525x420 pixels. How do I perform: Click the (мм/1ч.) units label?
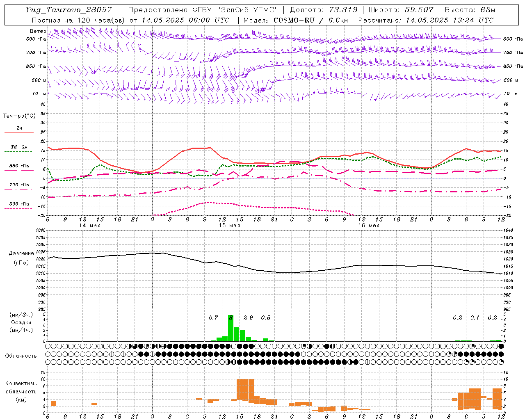click(x=21, y=330)
